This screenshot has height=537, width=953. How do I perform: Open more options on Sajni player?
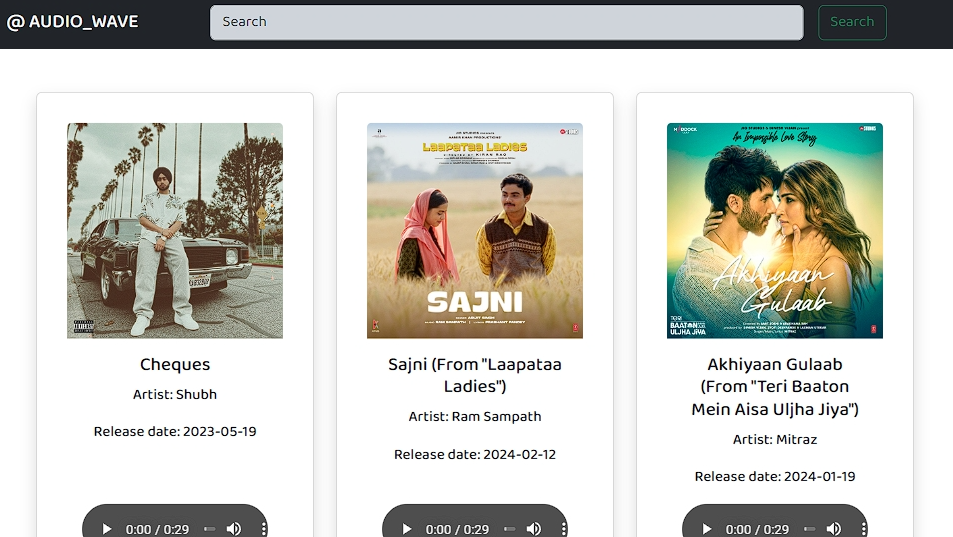click(x=563, y=529)
